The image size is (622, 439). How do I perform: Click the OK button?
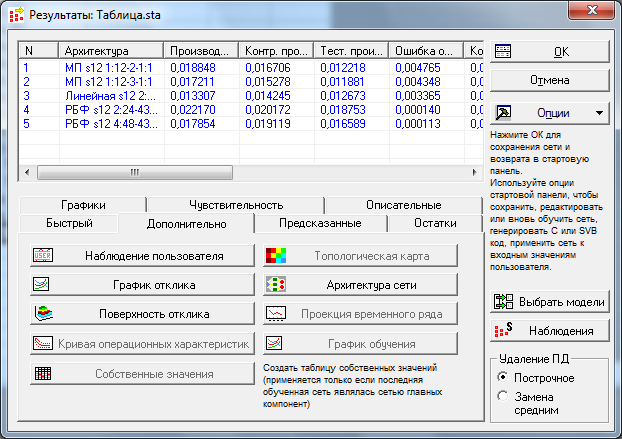[x=550, y=52]
